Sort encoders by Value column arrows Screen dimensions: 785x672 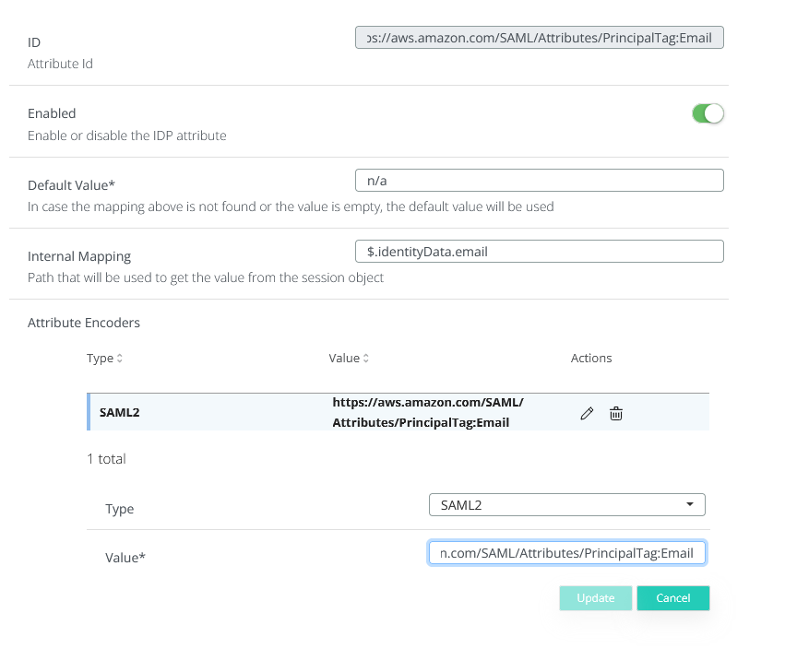click(365, 359)
